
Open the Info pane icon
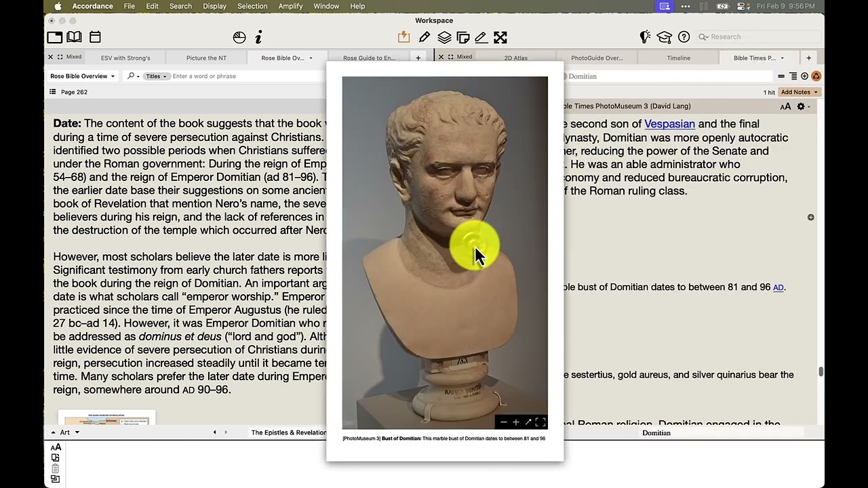coord(258,37)
